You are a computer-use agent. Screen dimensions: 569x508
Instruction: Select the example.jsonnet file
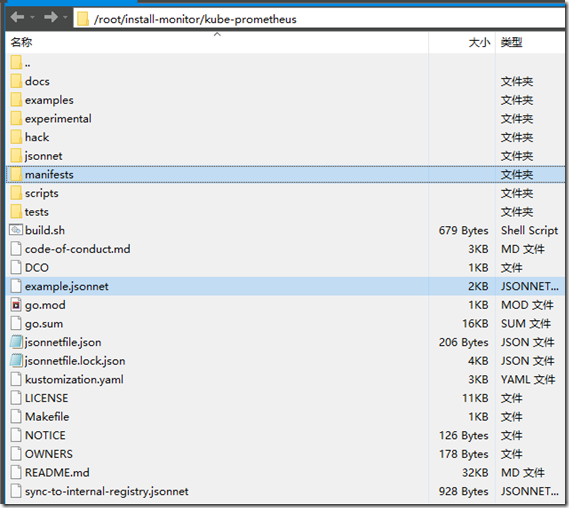(x=285, y=286)
